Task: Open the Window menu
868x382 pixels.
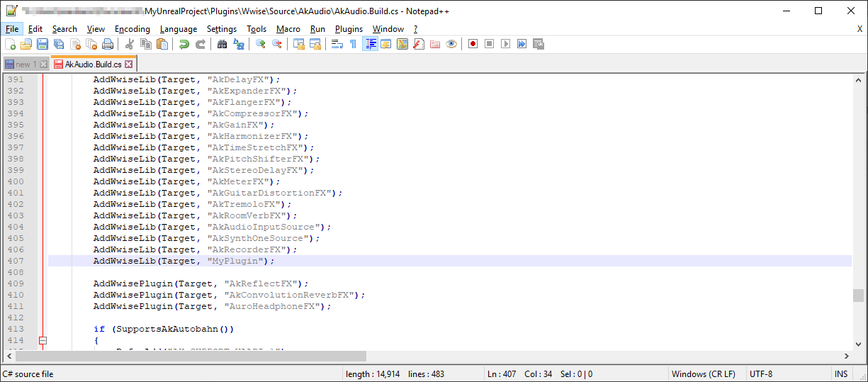Action: coord(388,29)
